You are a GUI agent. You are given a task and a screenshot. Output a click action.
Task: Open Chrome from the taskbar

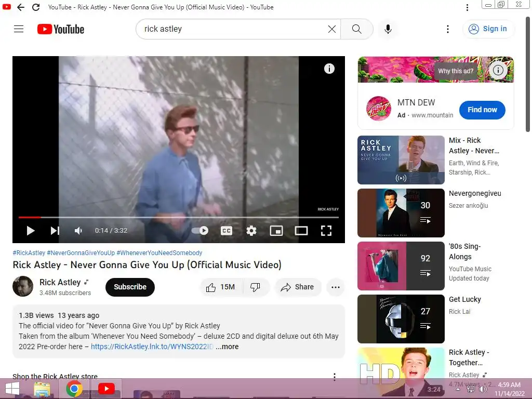tap(74, 389)
